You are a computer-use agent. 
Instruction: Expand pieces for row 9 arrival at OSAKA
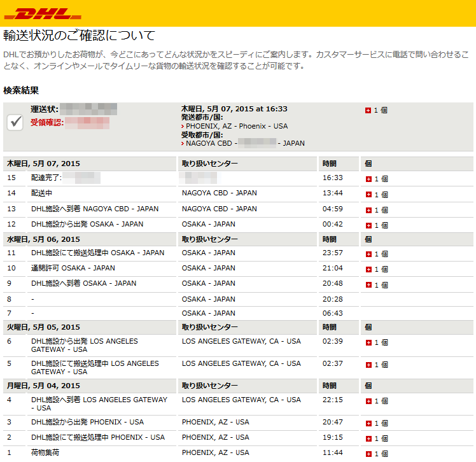368,284
